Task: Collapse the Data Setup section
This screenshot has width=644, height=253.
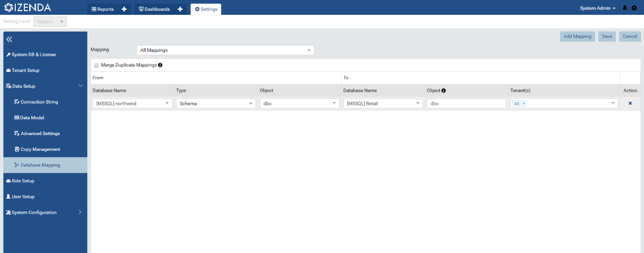Action: point(81,86)
